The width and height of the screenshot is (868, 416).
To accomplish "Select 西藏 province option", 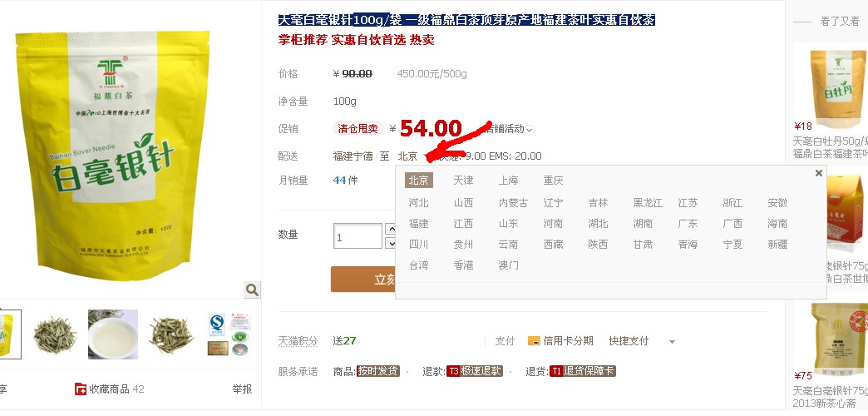I will click(x=553, y=244).
